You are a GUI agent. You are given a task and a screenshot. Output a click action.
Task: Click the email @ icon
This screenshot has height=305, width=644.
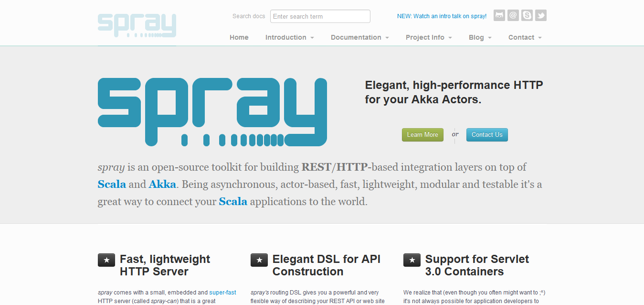[513, 15]
